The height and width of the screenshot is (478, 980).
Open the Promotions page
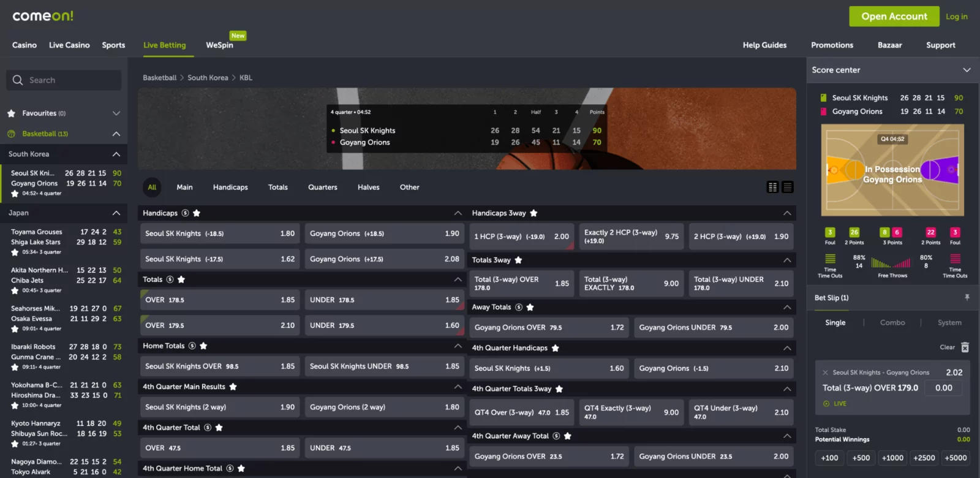click(x=832, y=45)
